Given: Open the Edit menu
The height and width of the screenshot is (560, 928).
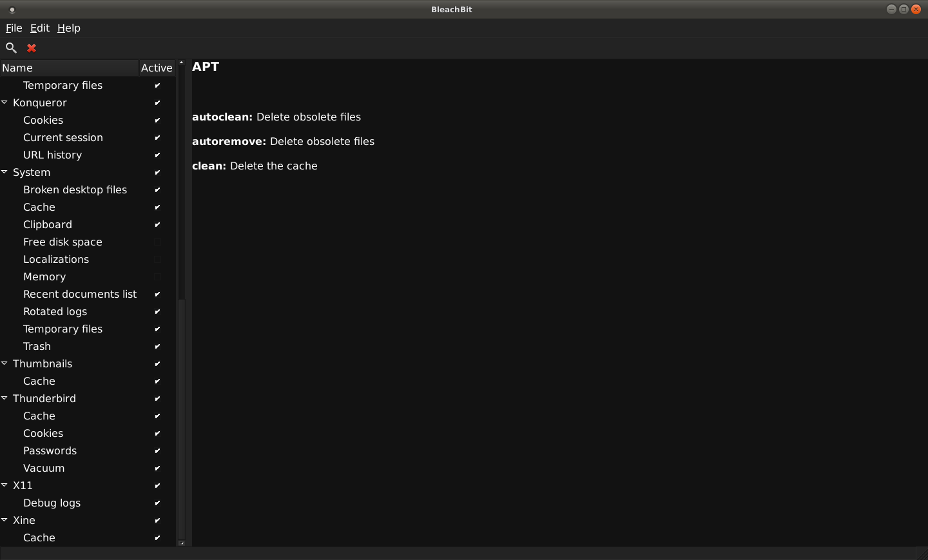Looking at the screenshot, I should pos(39,28).
